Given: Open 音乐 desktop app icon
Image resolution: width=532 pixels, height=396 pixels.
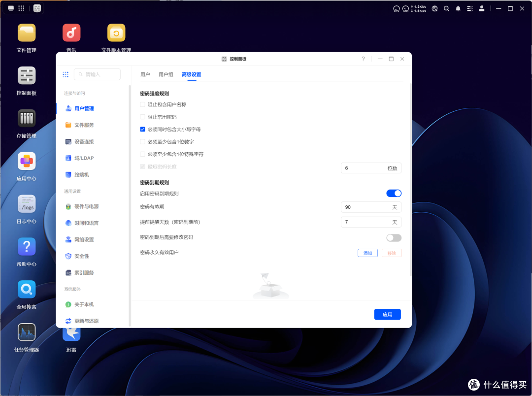Looking at the screenshot, I should [71, 33].
